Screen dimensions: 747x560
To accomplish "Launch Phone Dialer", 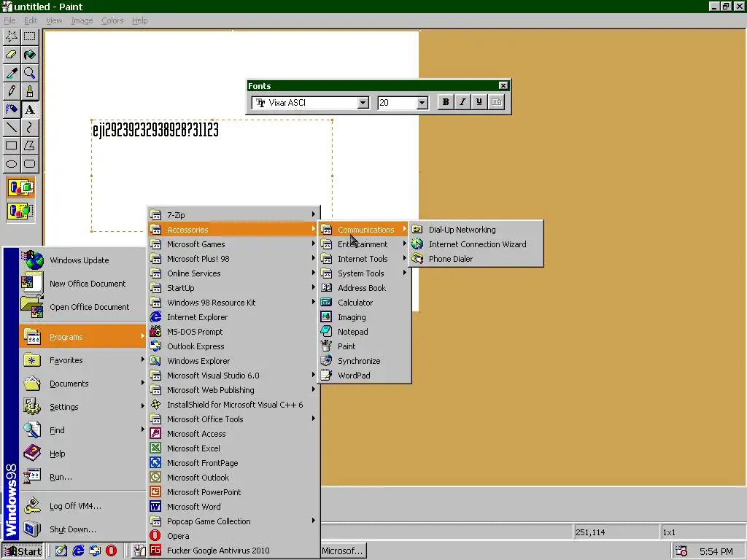I will pyautogui.click(x=476, y=259).
